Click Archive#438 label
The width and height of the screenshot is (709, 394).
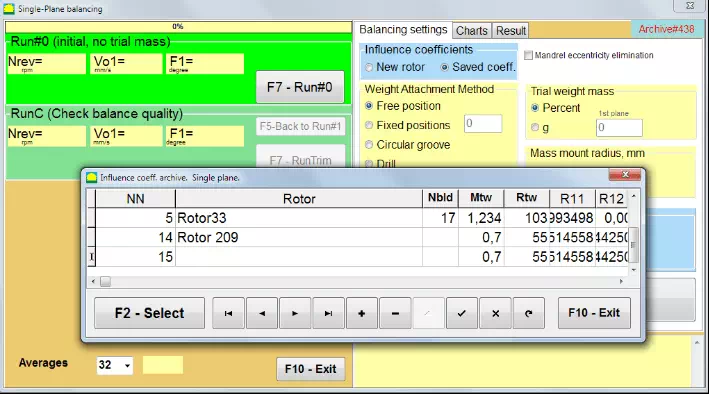[666, 29]
